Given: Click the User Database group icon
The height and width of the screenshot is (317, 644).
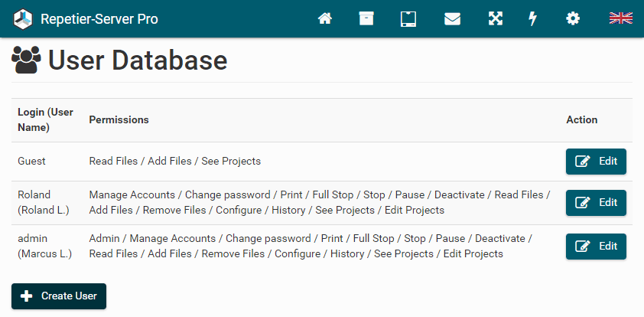Looking at the screenshot, I should (27, 60).
